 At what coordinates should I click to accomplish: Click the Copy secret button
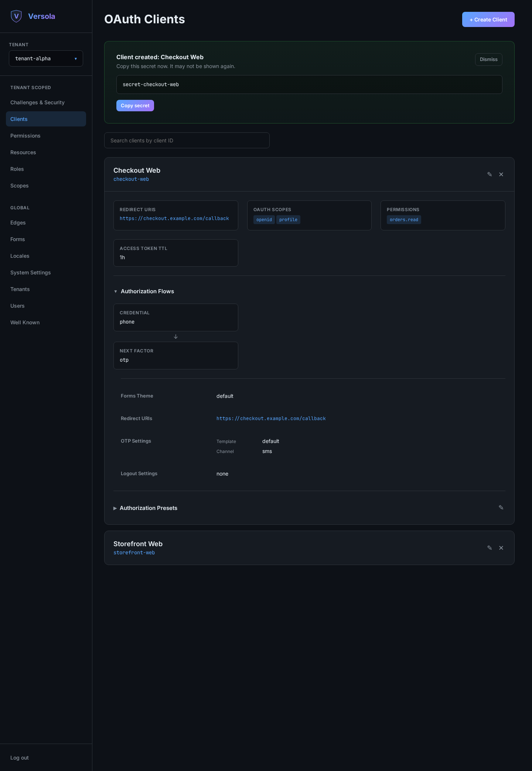tap(135, 106)
